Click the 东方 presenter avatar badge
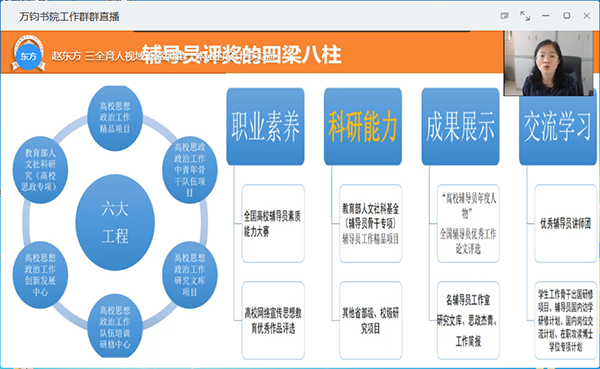The image size is (600, 369). click(x=28, y=54)
